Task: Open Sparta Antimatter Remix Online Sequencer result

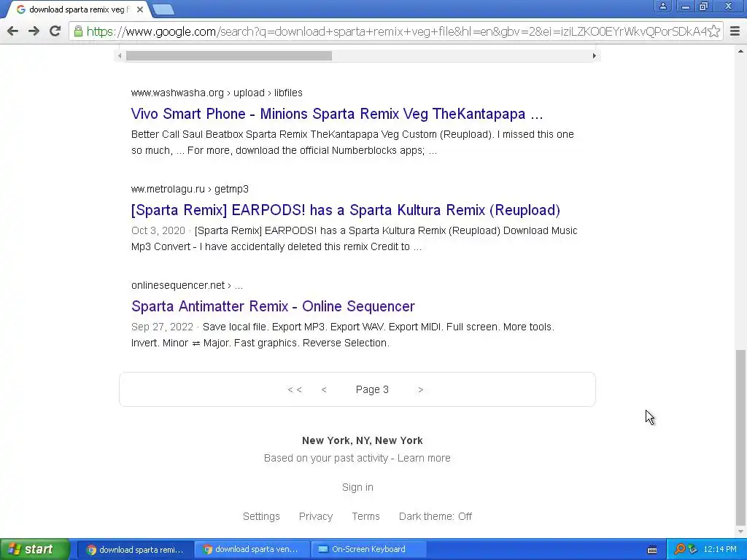Action: [273, 306]
